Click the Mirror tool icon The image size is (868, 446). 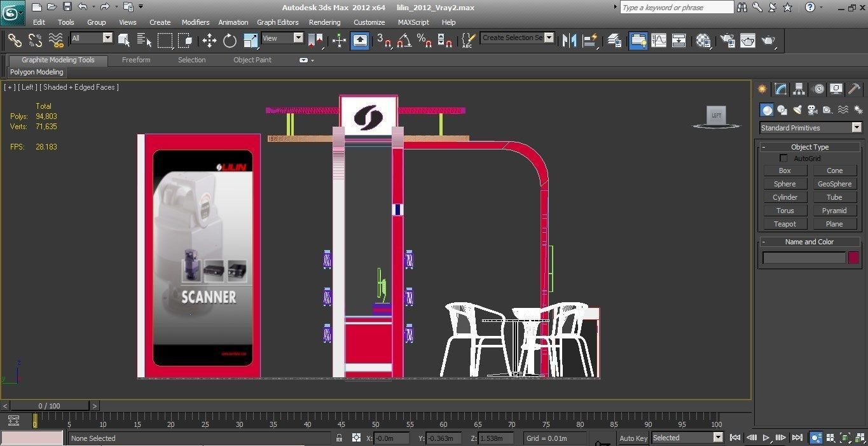pos(569,40)
